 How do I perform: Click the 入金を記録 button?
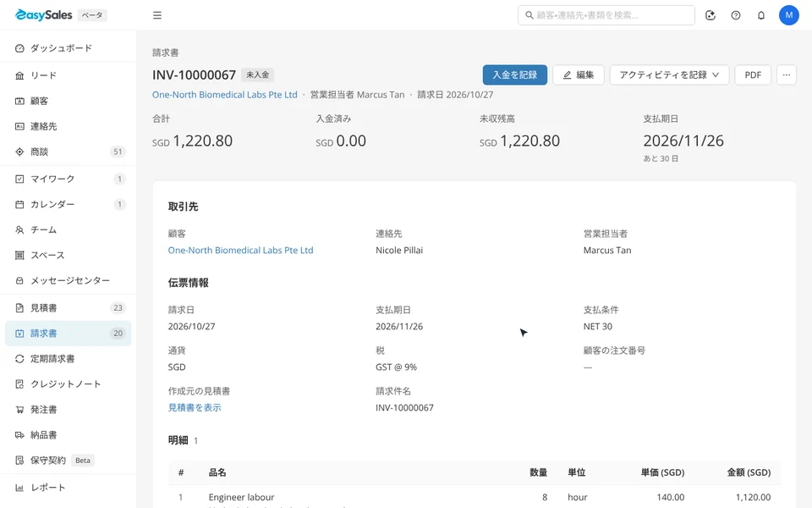pos(515,75)
